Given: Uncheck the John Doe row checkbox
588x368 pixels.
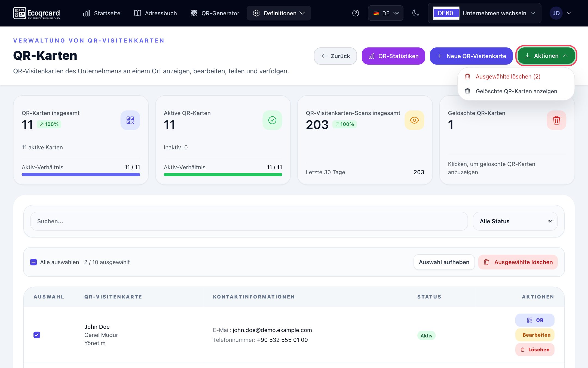Looking at the screenshot, I should (37, 335).
